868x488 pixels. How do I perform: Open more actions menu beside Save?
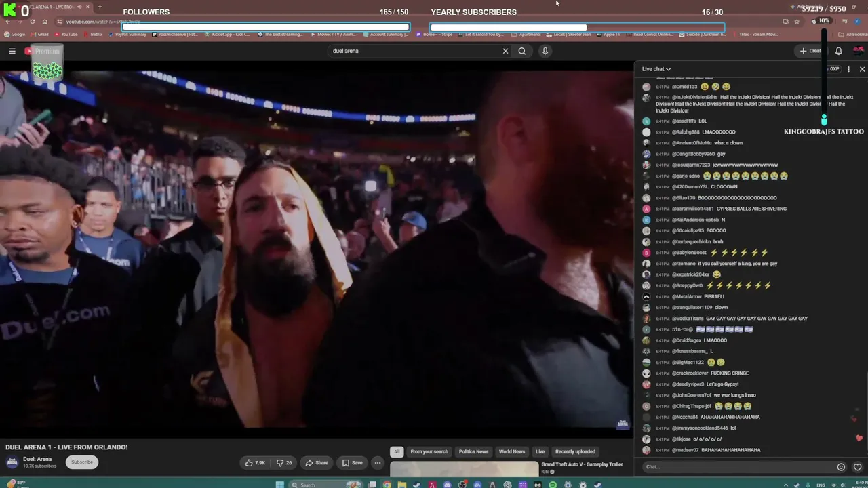[378, 463]
